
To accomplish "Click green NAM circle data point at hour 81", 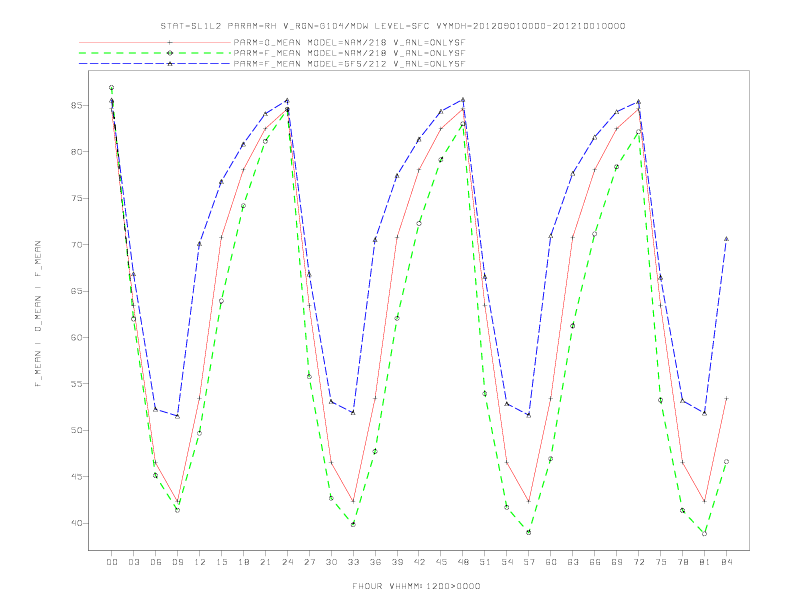I will tap(705, 533).
